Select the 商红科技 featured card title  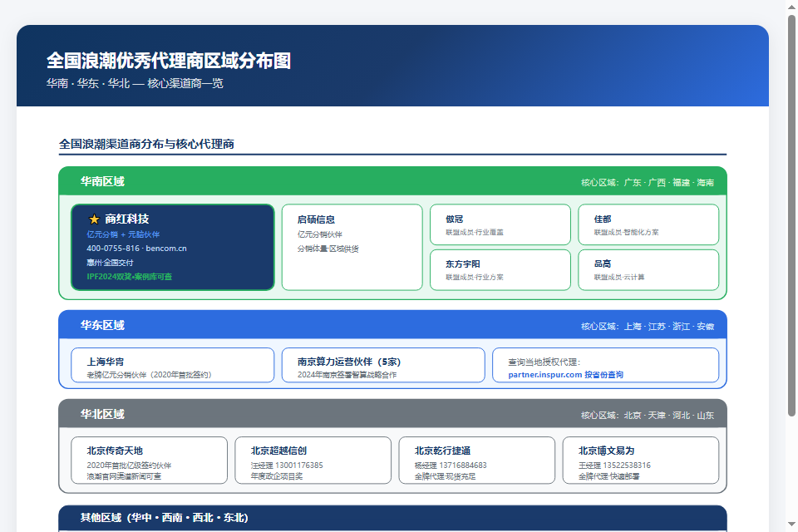tap(126, 219)
